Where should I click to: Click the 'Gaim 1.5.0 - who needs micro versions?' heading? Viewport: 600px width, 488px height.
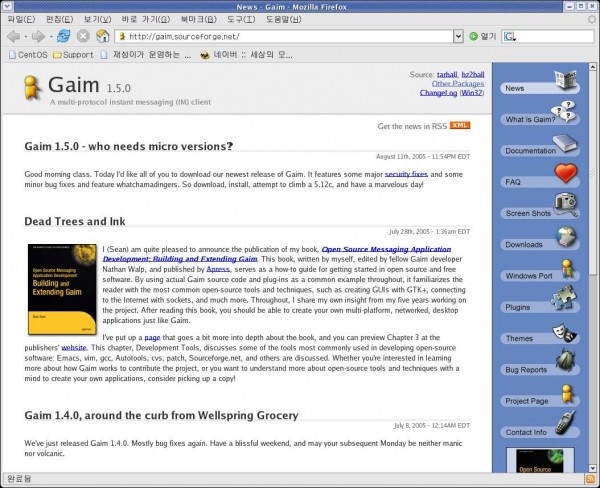[129, 146]
